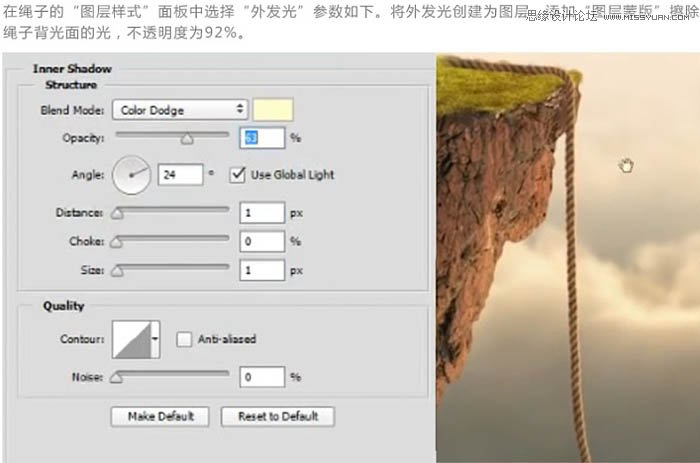Select the Size px input field
The width and height of the screenshot is (700, 463).
(x=261, y=271)
